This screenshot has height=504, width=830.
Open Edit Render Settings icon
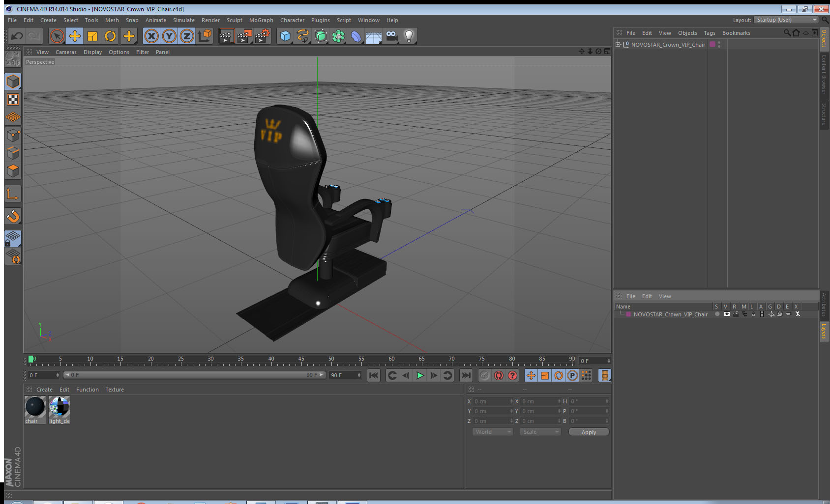(x=263, y=36)
